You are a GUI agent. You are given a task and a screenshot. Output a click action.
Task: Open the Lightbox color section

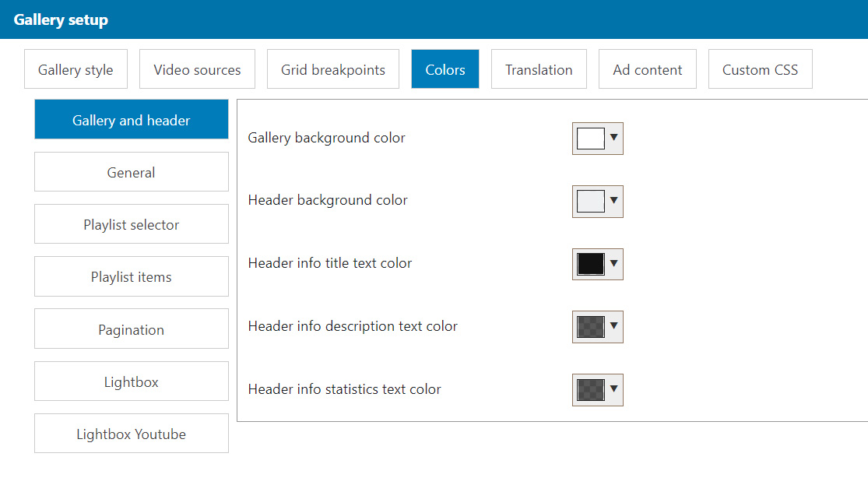coord(132,381)
